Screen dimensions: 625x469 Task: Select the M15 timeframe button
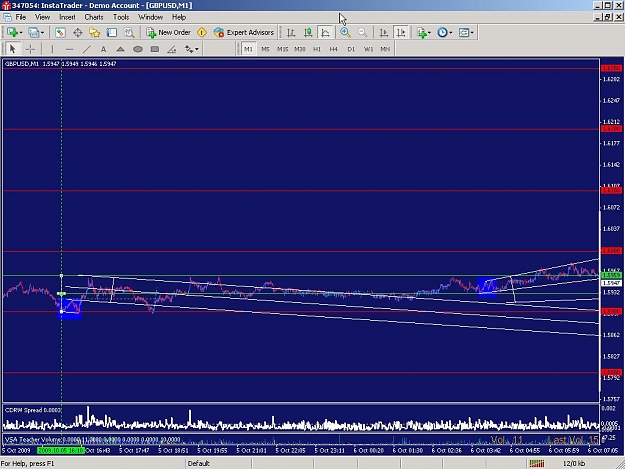pyautogui.click(x=283, y=49)
